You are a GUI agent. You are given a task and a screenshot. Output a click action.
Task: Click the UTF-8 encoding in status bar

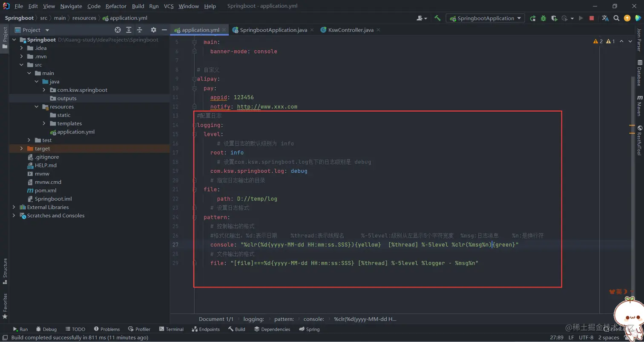586,337
